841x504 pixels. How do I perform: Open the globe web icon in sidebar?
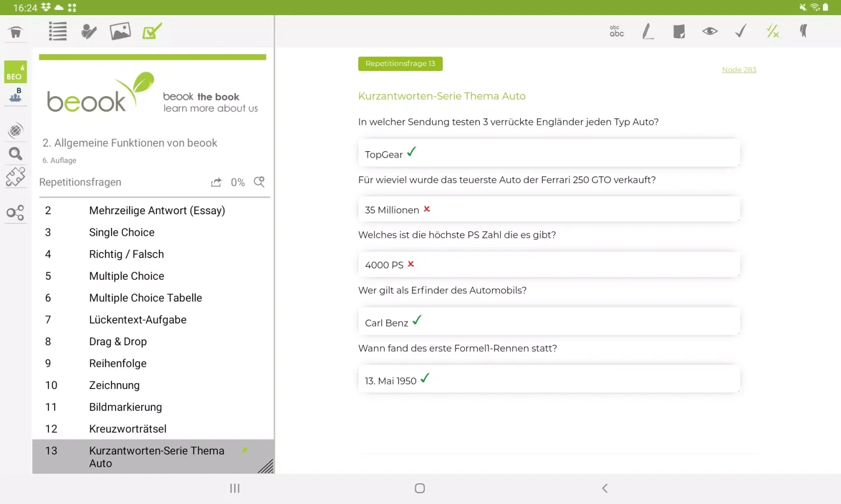pyautogui.click(x=16, y=131)
